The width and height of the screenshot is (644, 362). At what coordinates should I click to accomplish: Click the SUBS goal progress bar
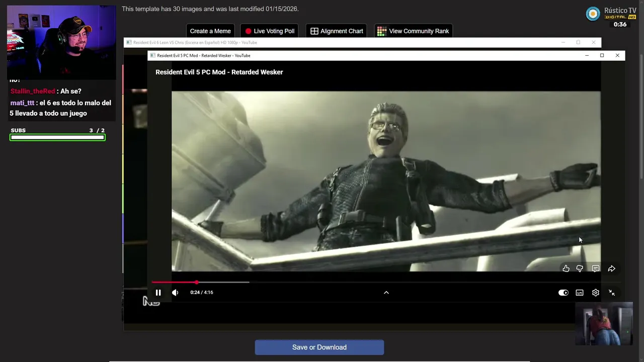(x=57, y=137)
